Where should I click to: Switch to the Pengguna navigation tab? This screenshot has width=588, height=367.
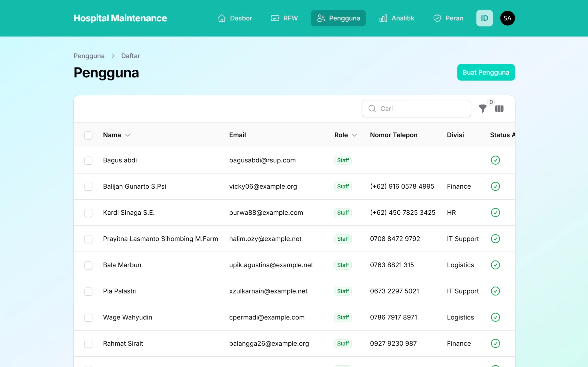click(x=338, y=18)
